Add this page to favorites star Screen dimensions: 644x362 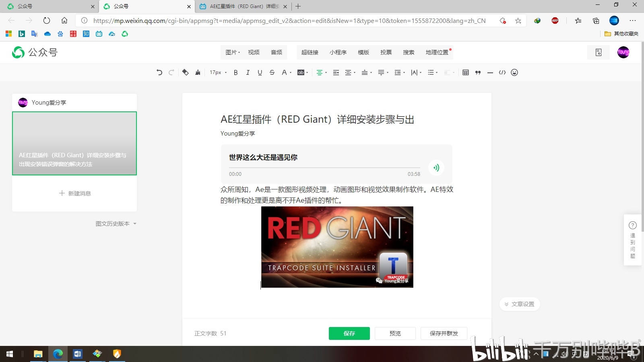(518, 21)
